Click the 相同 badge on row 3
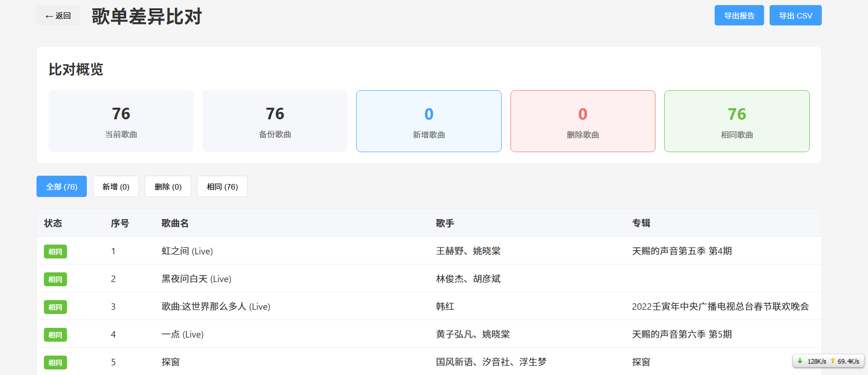This screenshot has height=375, width=868. 55,307
